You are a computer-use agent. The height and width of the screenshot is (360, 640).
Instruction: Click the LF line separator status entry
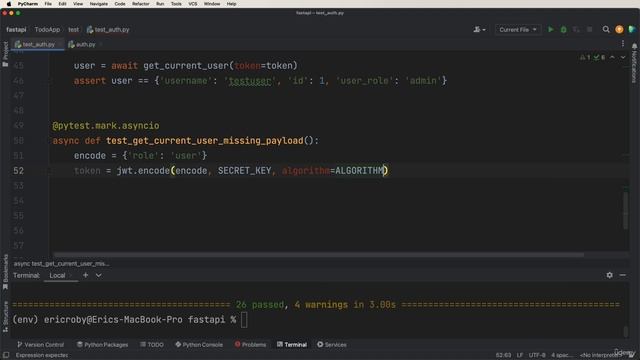point(520,355)
